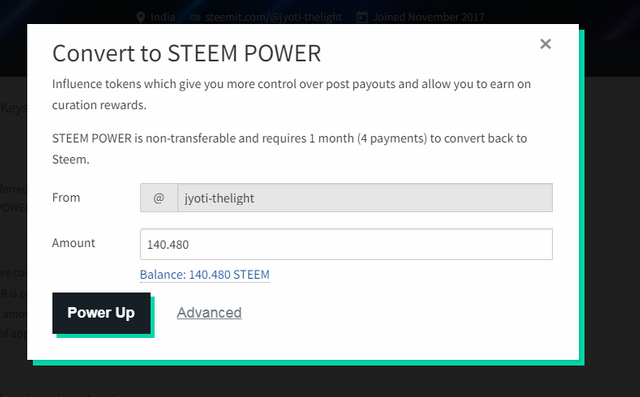Click the dimmed backdrop below the dialog
Screen dimensions: 640x397
320,383
